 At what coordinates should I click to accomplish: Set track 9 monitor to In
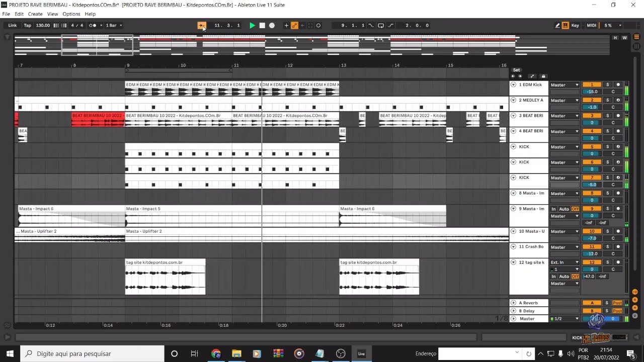554,209
